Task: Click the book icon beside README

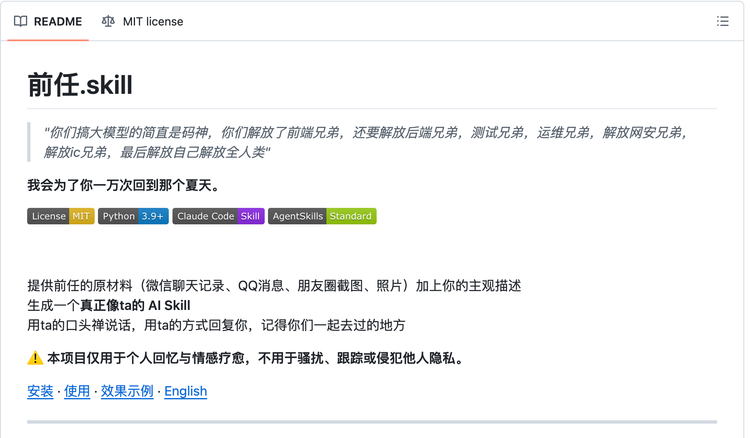Action: point(21,21)
